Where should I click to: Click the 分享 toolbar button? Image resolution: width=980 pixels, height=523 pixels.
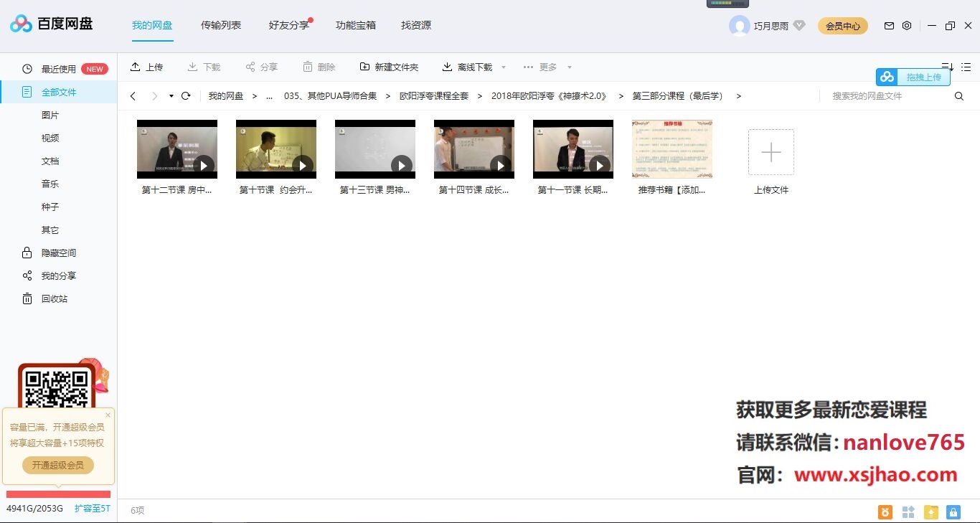click(x=261, y=67)
